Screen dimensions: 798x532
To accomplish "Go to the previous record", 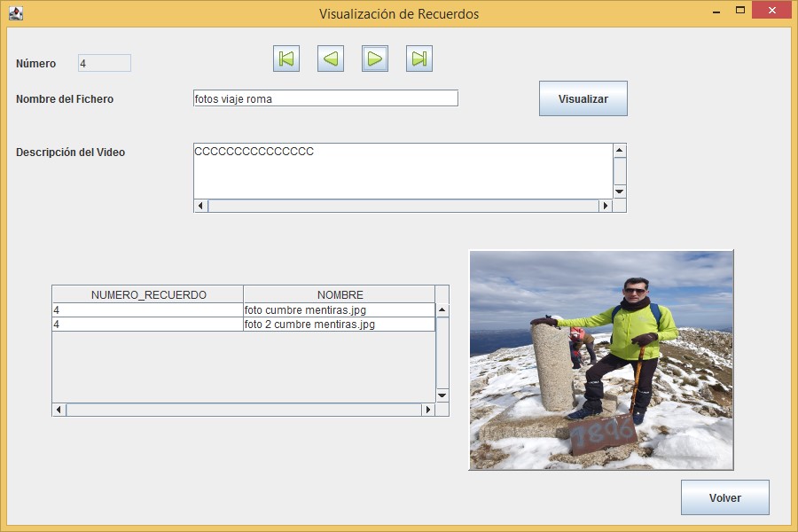I will point(331,59).
